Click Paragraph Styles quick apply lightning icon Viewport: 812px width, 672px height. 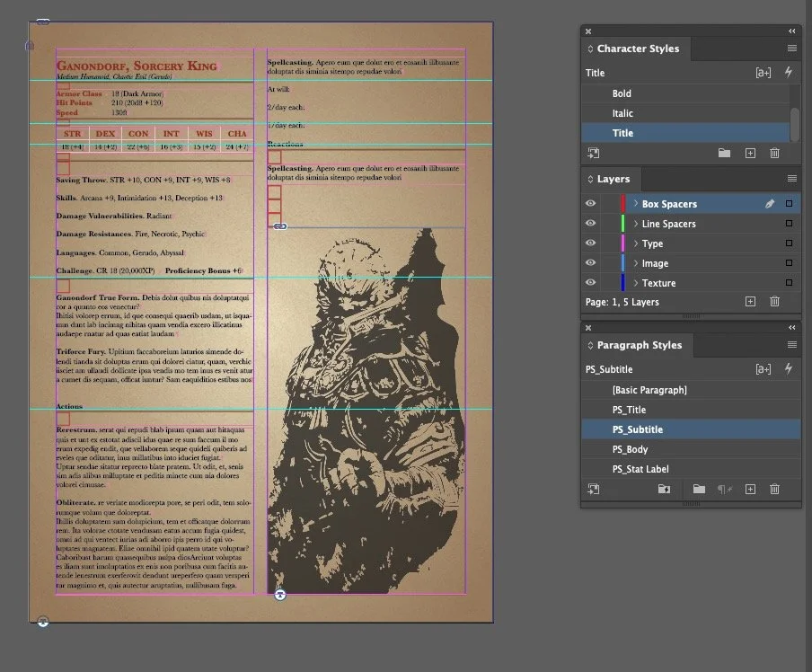coord(788,369)
